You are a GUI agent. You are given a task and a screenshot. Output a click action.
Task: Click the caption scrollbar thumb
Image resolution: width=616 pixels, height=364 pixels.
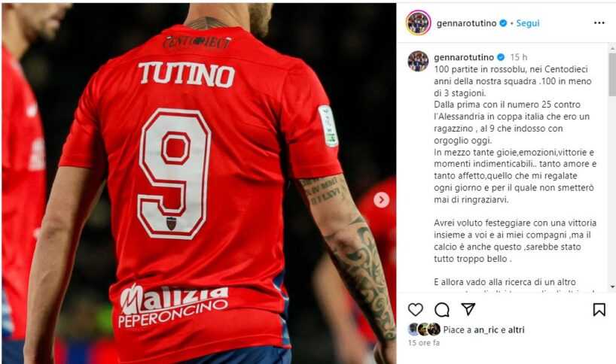[612, 74]
